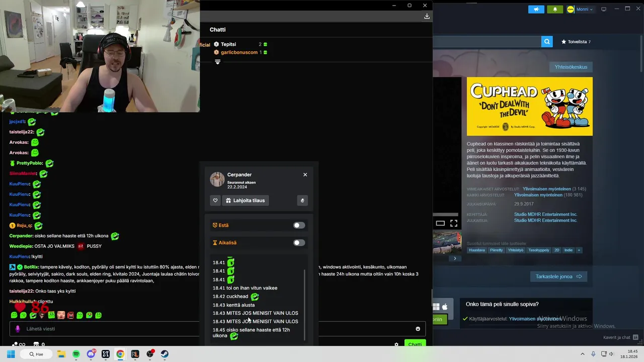Open Google Chrome from taskbar
The height and width of the screenshot is (362, 644).
click(120, 354)
